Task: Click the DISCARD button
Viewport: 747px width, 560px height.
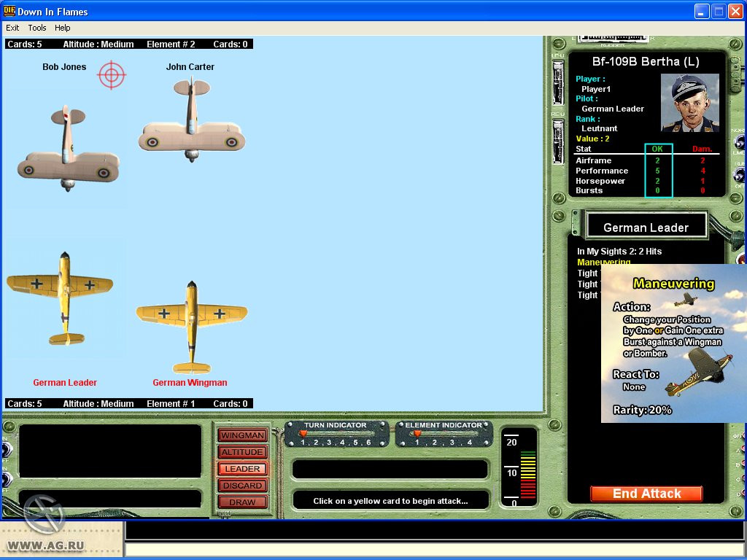Action: coord(242,485)
